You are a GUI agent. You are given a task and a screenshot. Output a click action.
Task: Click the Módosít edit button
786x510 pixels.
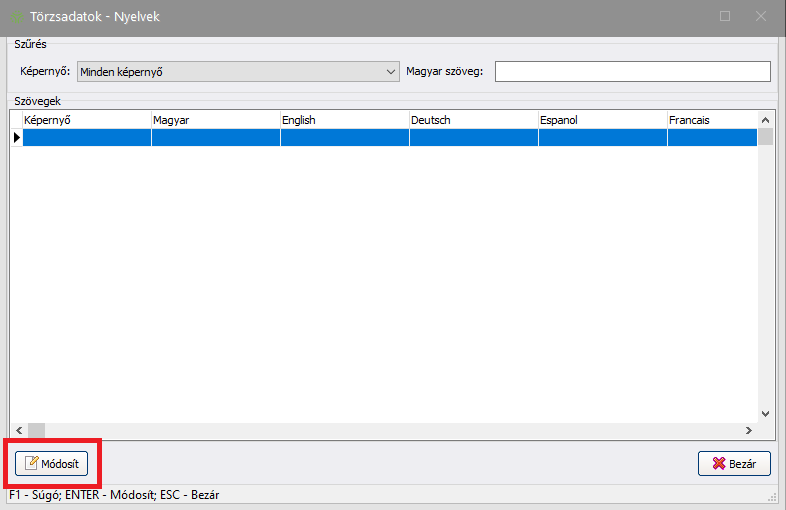click(x=56, y=464)
